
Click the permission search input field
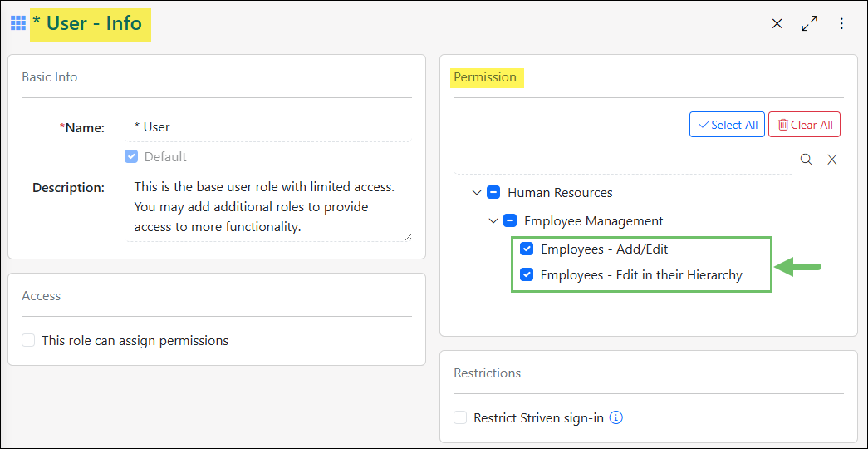coord(623,160)
